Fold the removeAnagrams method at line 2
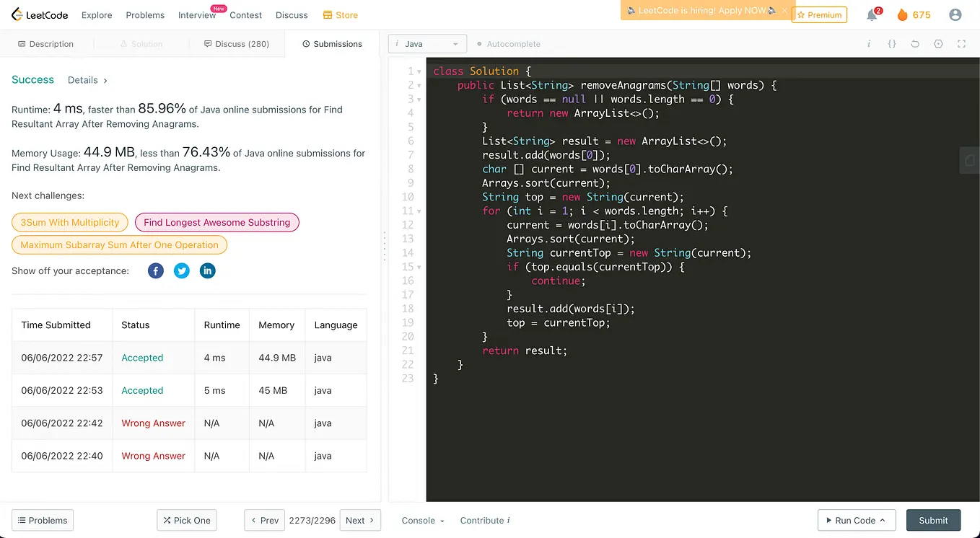The height and width of the screenshot is (538, 980). [420, 85]
